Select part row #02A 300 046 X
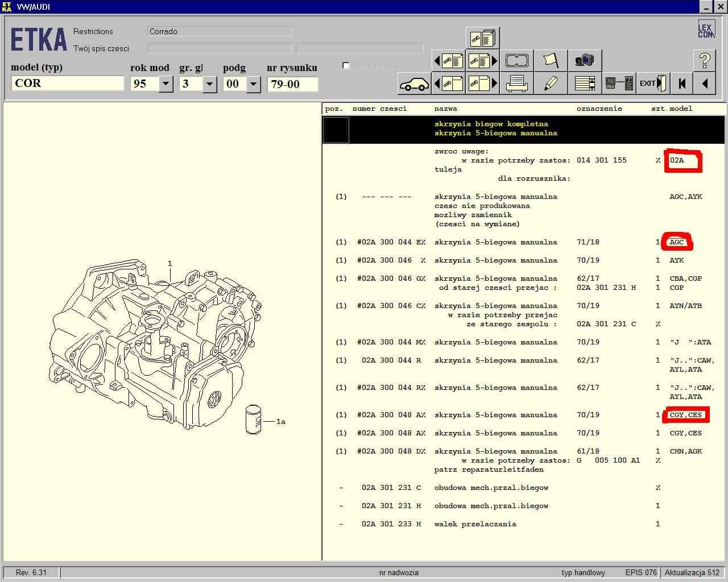This screenshot has height=582, width=728. (523, 260)
